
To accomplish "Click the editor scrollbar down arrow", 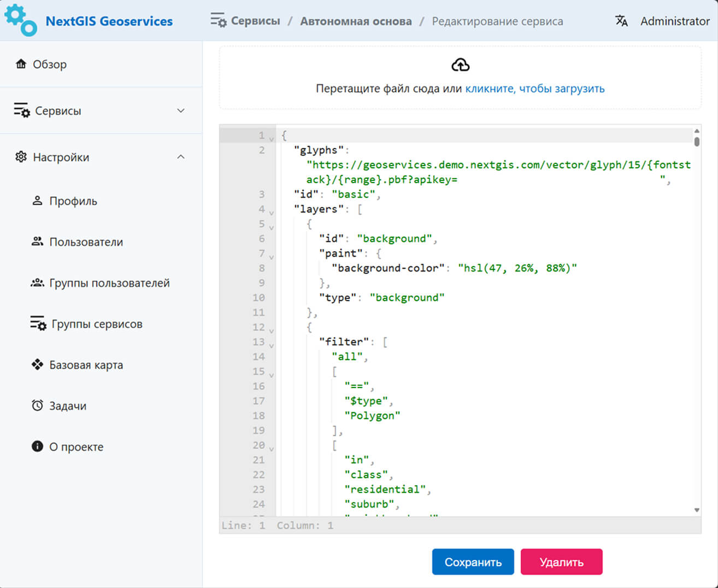I will [697, 510].
